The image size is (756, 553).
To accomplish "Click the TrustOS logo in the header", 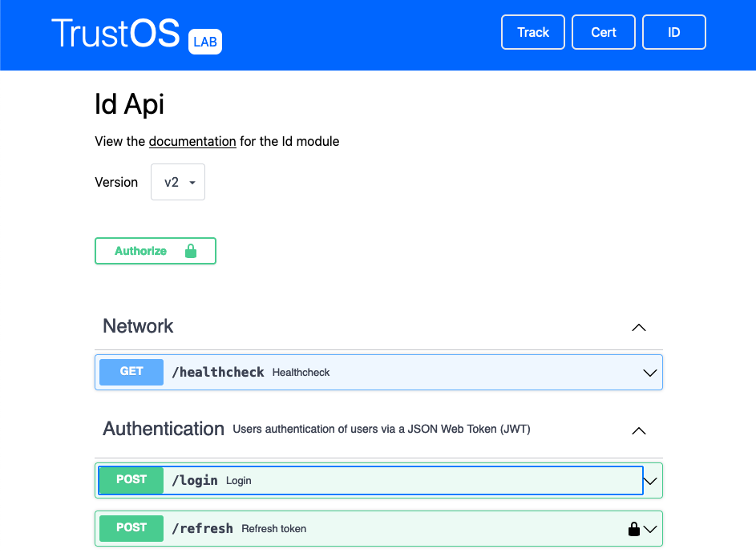I will coord(115,32).
